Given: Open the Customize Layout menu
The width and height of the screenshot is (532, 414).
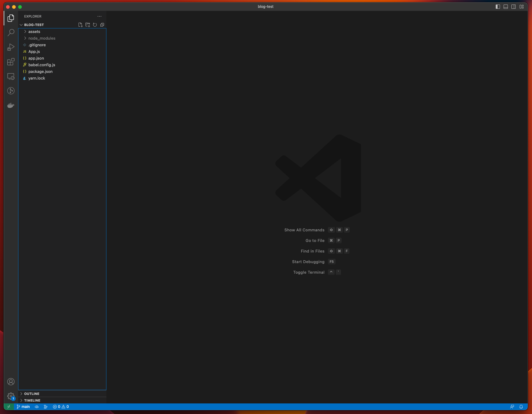Looking at the screenshot, I should (521, 7).
